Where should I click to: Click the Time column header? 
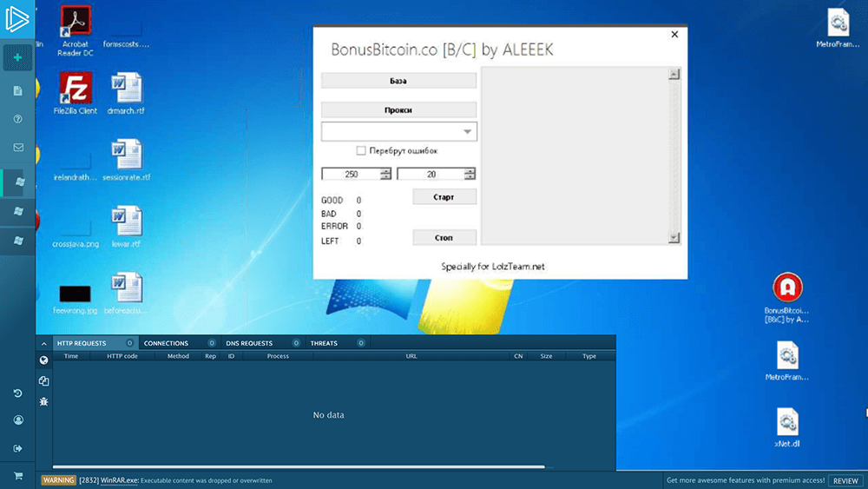click(x=71, y=356)
